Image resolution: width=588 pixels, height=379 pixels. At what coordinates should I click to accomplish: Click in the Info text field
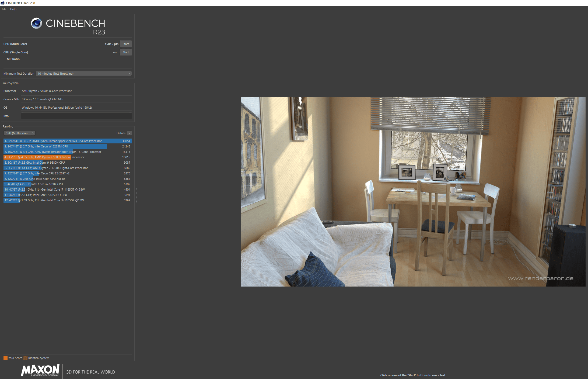76,116
